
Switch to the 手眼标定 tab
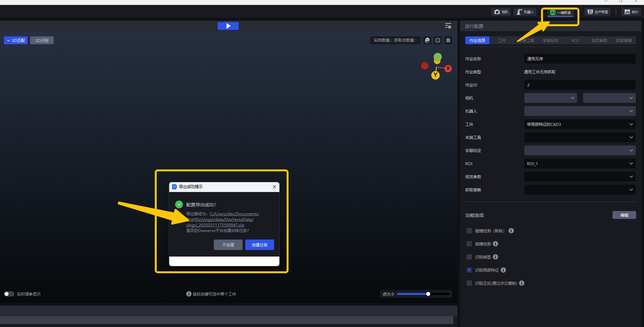point(550,40)
